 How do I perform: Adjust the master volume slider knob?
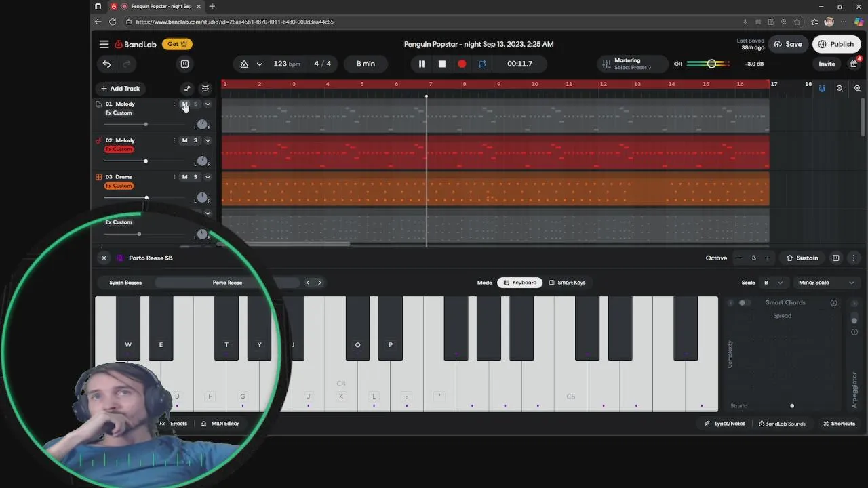coord(711,64)
